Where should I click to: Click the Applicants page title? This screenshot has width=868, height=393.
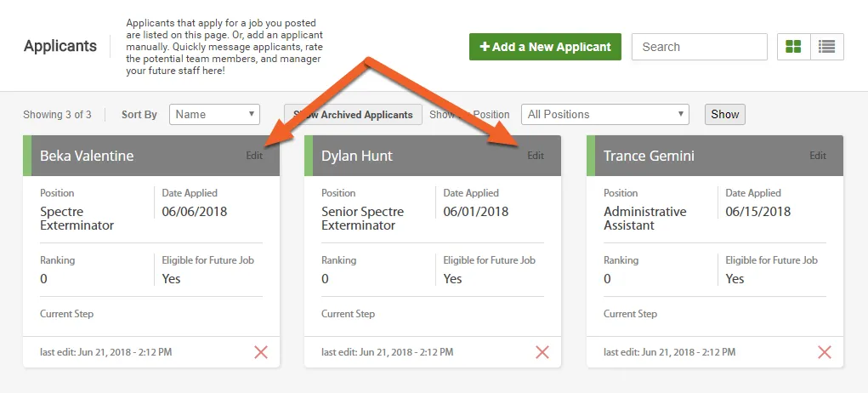click(60, 46)
